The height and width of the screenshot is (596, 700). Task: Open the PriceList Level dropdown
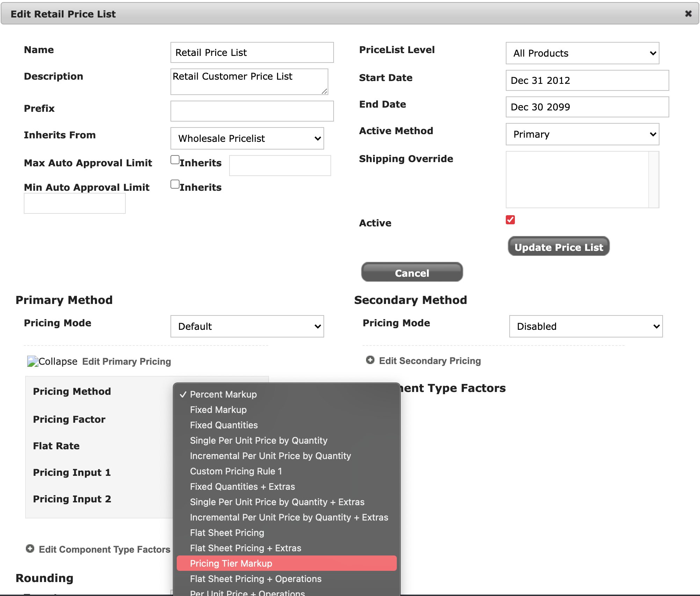tap(582, 53)
